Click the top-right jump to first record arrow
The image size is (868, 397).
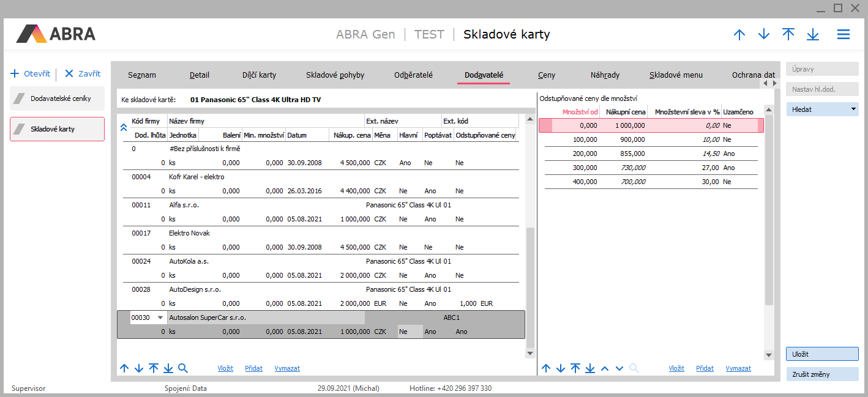coord(788,35)
